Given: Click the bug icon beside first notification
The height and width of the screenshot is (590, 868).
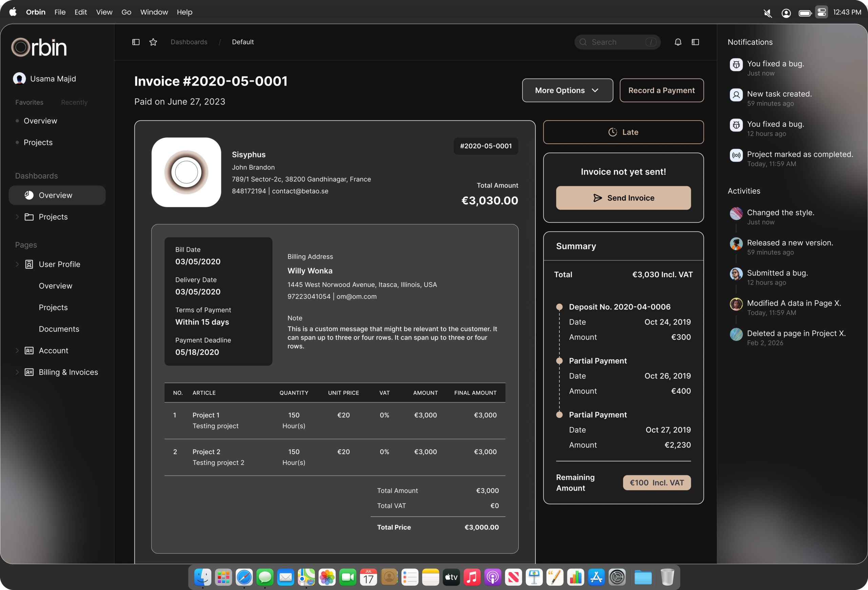Looking at the screenshot, I should [736, 65].
